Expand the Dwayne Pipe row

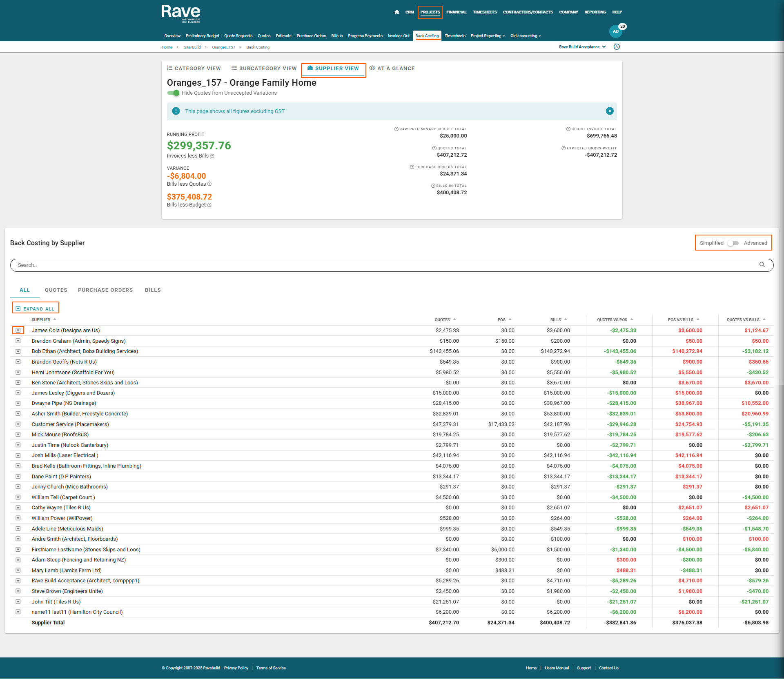coord(18,403)
